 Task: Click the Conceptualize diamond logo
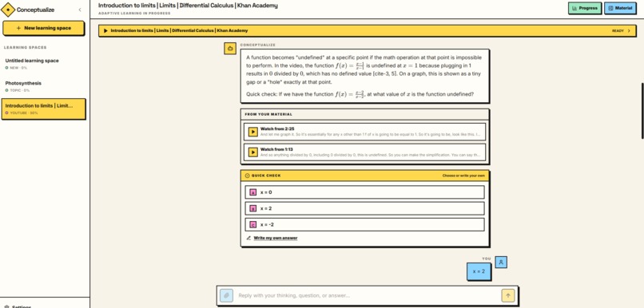tap(8, 10)
